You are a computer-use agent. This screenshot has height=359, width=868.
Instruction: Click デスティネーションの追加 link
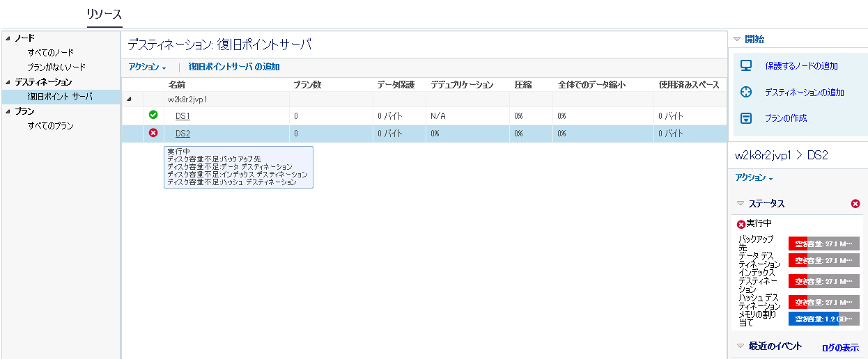[805, 92]
